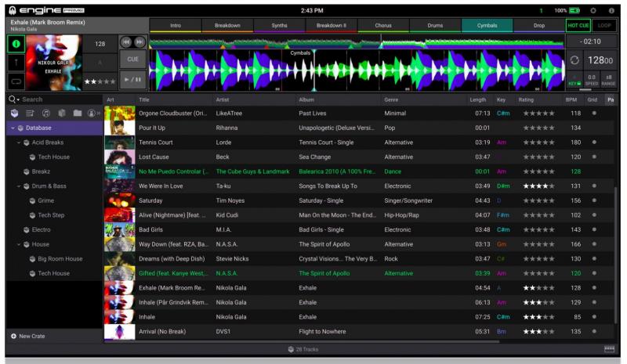This screenshot has width=627, height=364.
Task: Click the grid dot for Lost Cause row
Action: point(594,157)
